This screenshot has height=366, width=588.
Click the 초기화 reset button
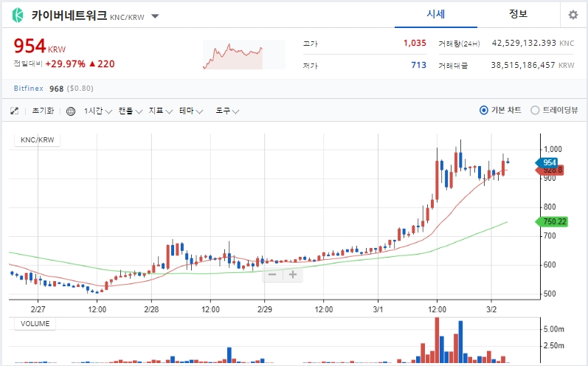43,111
